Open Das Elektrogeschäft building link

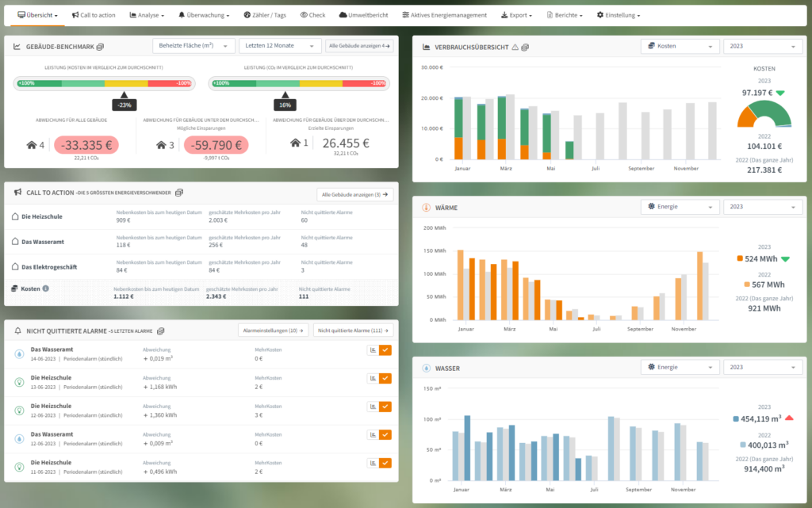49,267
